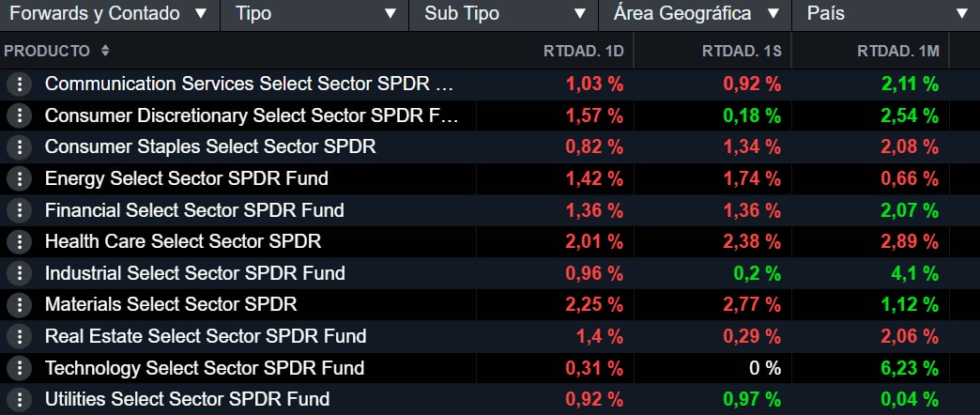980x415 pixels.
Task: Select Real Estate Select Sector SPDR Fund
Action: (206, 336)
